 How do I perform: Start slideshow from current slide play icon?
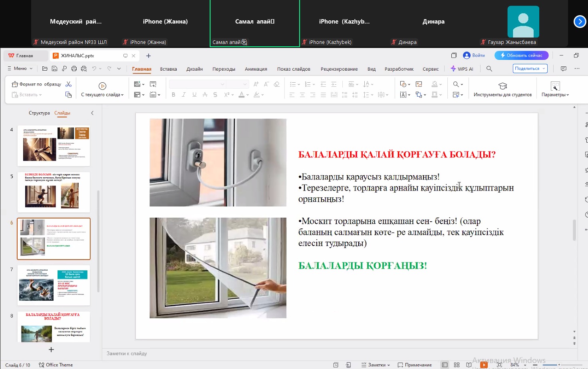tap(102, 86)
